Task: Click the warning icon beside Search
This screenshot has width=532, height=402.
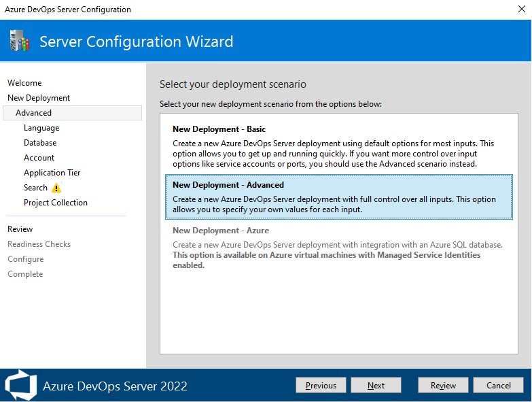Action: coord(56,188)
